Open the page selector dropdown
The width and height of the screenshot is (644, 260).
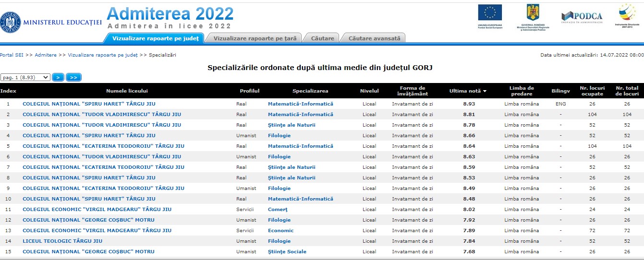click(25, 77)
